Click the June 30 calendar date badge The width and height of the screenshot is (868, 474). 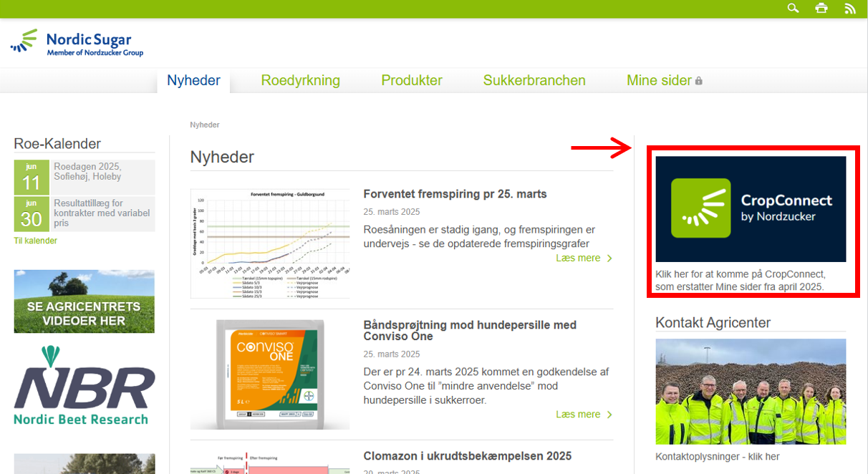tap(32, 214)
